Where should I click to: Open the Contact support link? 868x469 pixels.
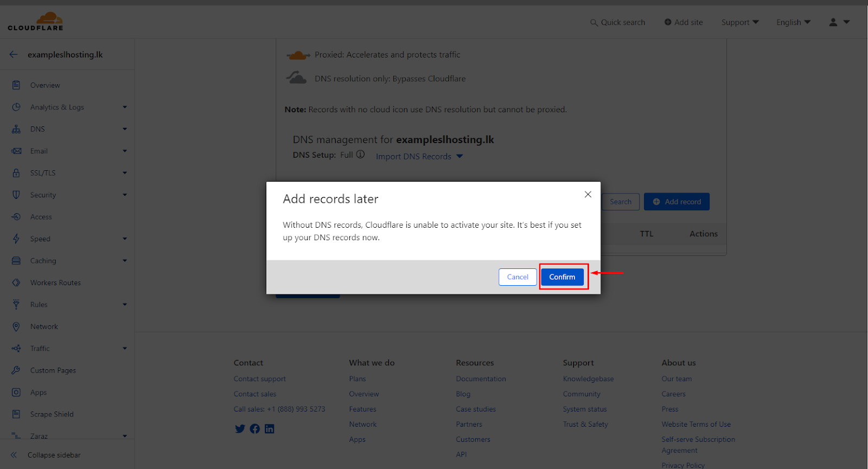pos(260,379)
